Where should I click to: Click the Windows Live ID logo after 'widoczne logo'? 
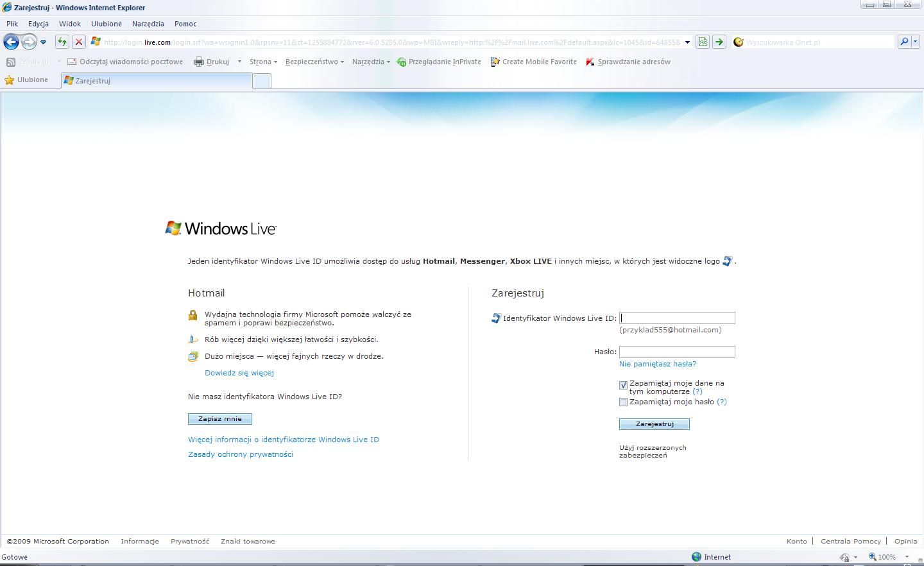pos(727,261)
